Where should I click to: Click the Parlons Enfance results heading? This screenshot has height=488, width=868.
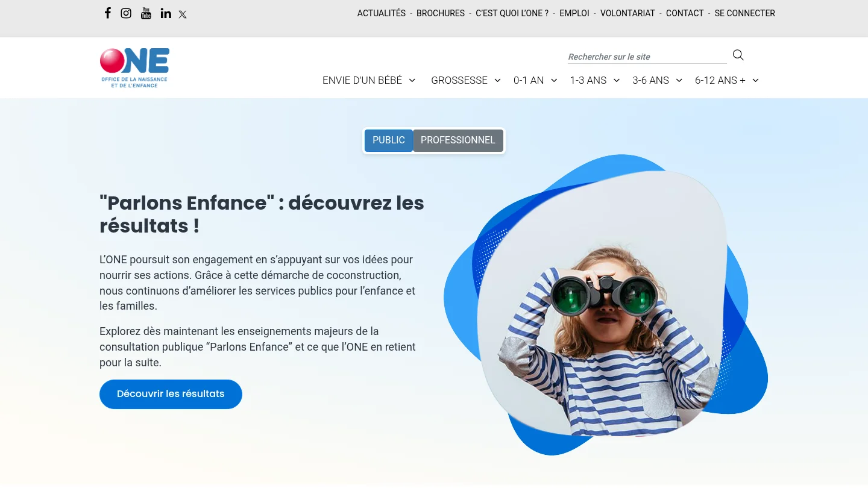pos(262,214)
